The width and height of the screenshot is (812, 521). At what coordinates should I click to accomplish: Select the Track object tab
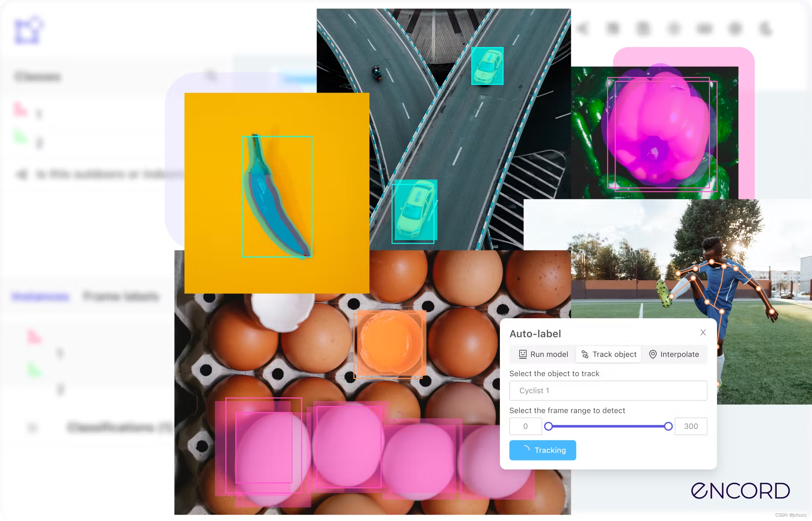608,354
